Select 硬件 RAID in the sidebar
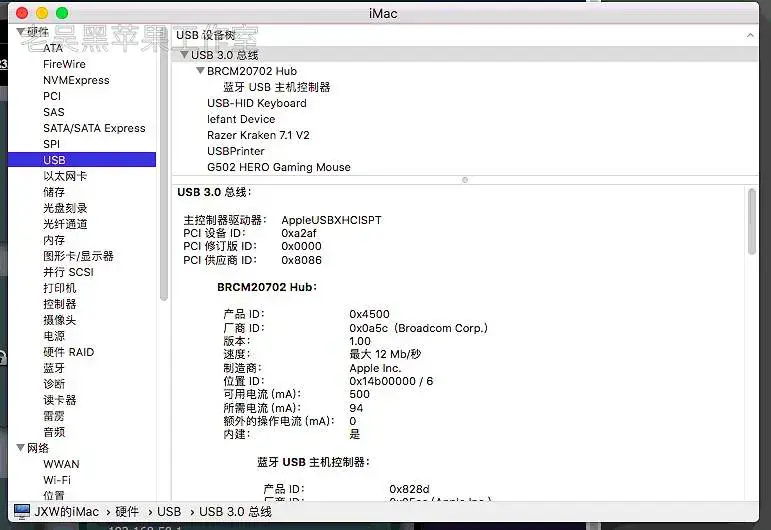The width and height of the screenshot is (771, 530). (x=68, y=352)
